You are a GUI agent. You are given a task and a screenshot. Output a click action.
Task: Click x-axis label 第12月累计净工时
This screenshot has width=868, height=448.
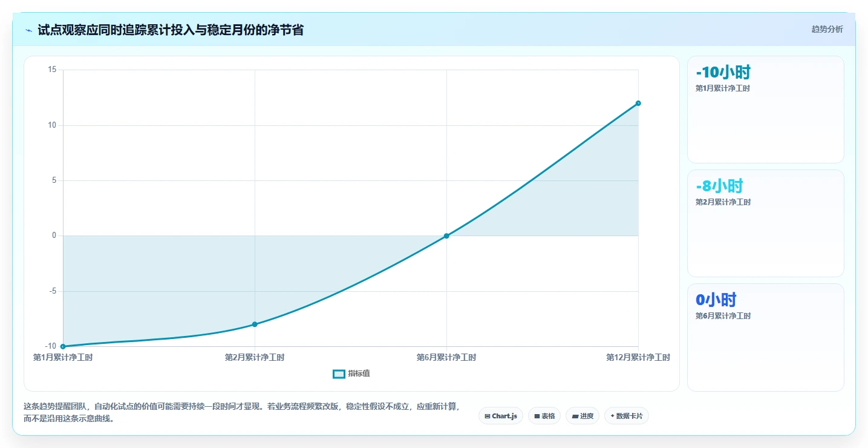tap(638, 358)
